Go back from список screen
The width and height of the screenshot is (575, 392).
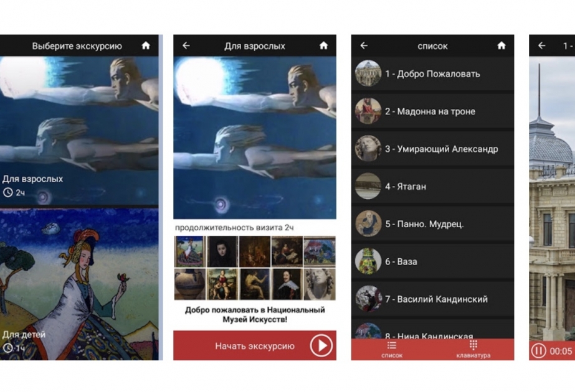[364, 45]
